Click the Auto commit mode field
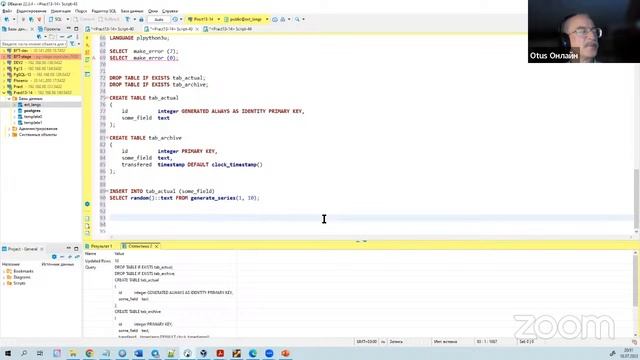Image resolution: width=640 pixels, height=360 pixels. pos(159,19)
